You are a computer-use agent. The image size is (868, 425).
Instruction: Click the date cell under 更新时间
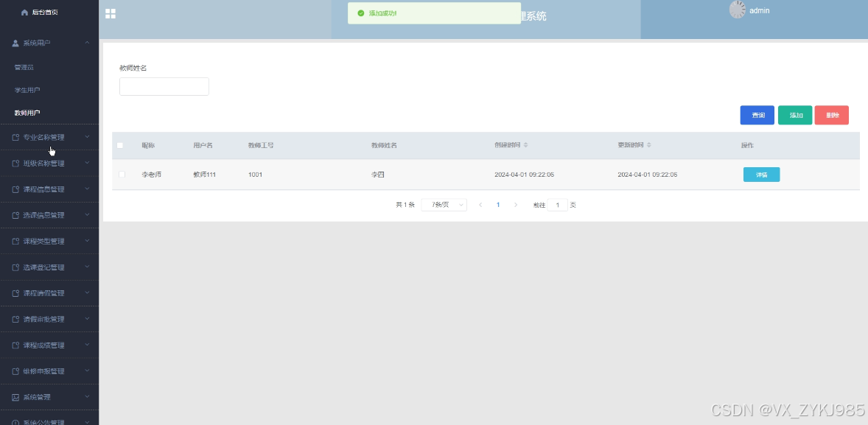(648, 175)
